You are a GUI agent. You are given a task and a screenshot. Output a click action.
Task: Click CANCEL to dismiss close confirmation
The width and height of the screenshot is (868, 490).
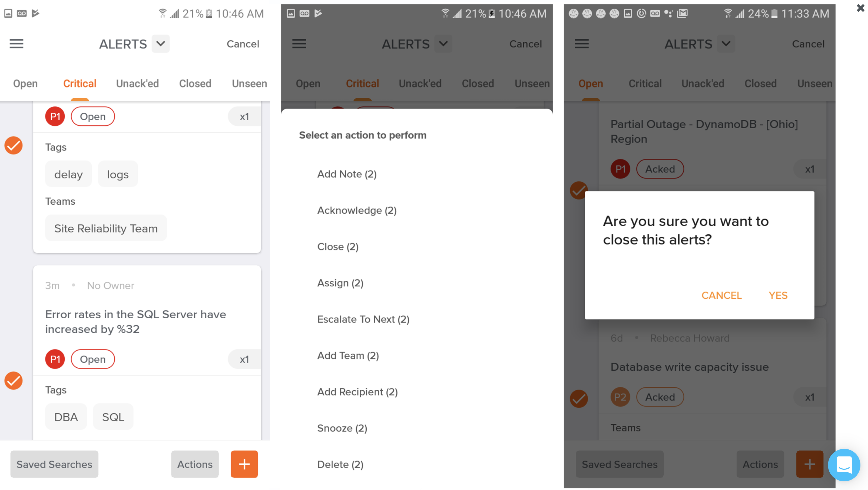721,295
